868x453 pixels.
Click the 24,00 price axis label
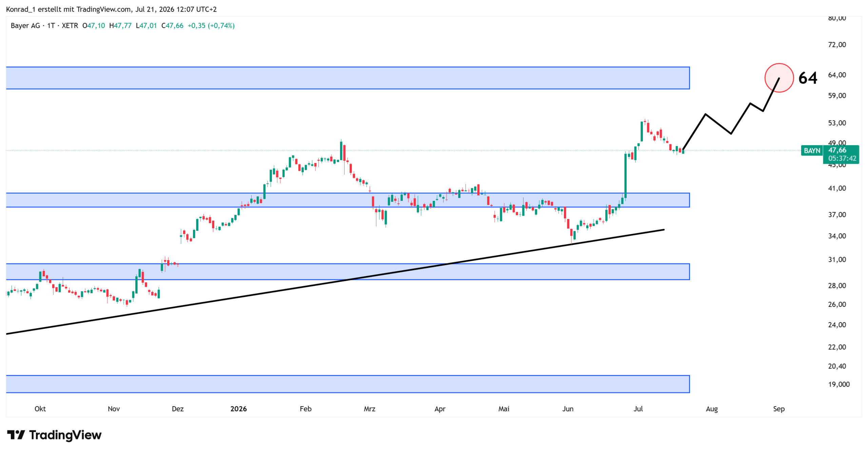tap(837, 325)
